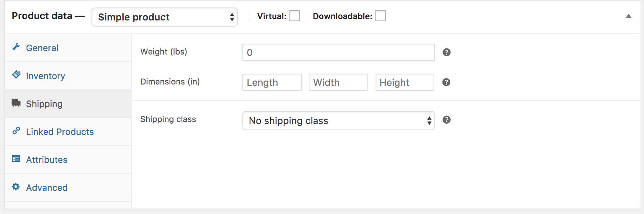Click the truck icon next to Shipping

(16, 104)
